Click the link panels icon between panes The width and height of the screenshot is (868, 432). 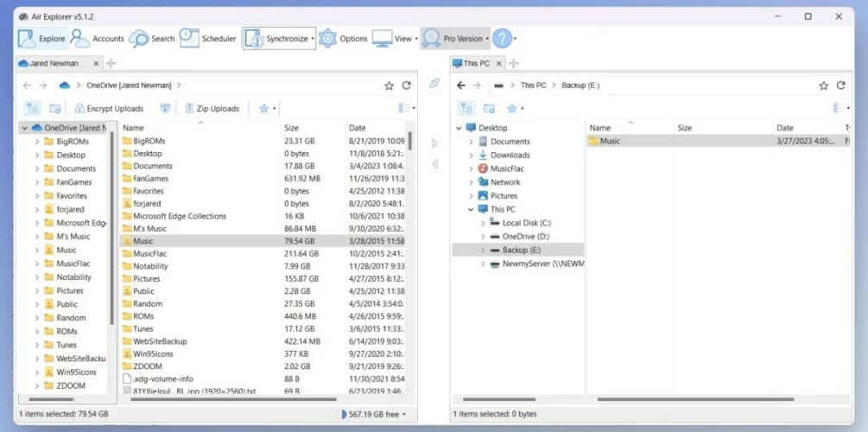coord(434,84)
